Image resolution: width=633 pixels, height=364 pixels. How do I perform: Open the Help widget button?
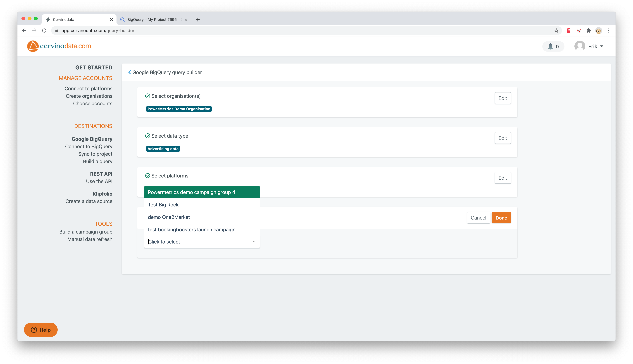(41, 330)
